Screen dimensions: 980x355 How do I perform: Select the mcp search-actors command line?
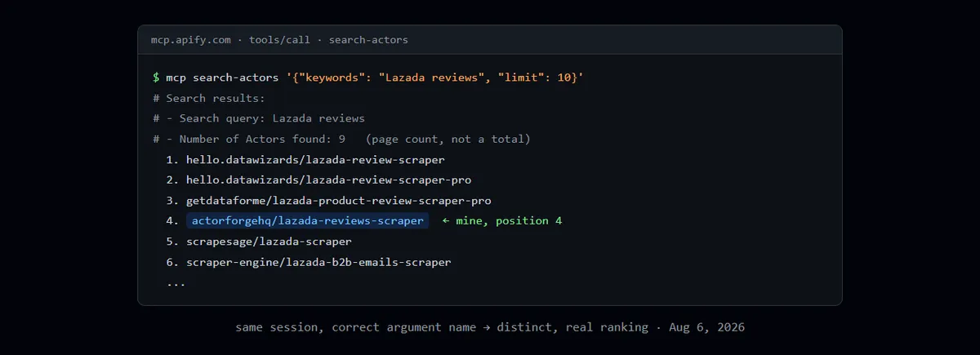[367, 78]
